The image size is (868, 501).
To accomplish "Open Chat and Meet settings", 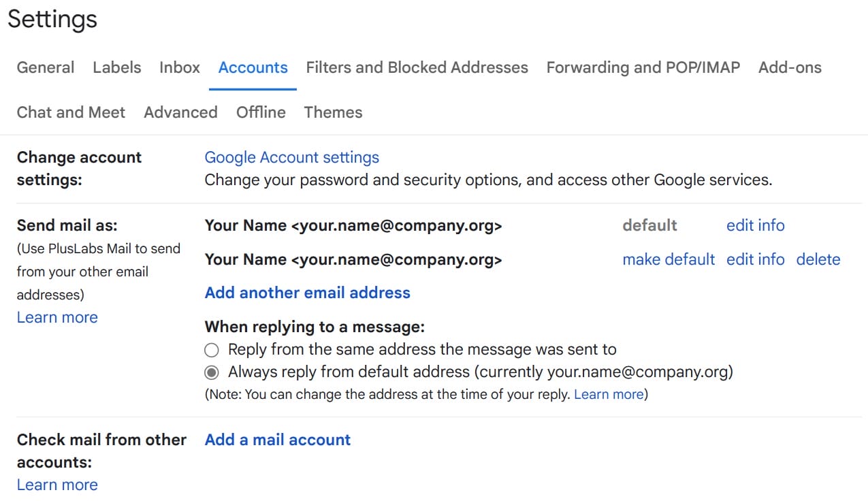I will pos(71,112).
